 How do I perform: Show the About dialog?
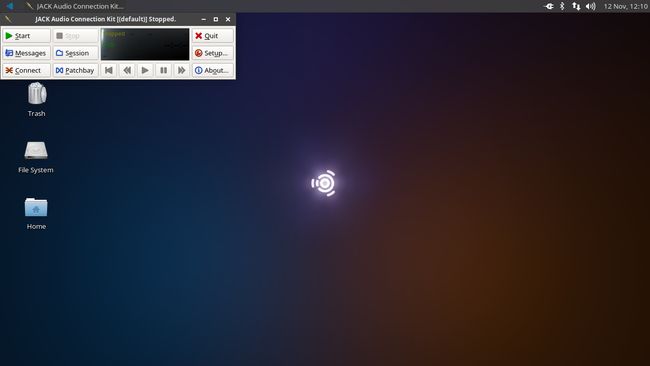(213, 70)
